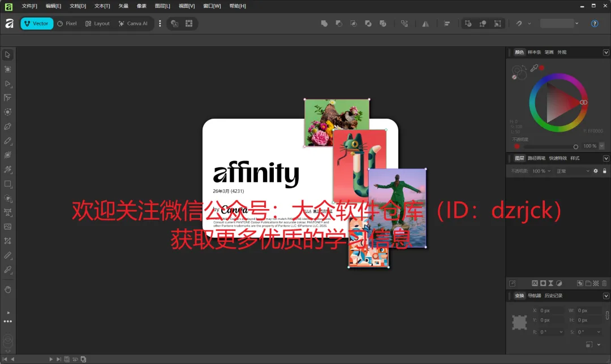Toggle the width-height link chain
The image size is (611, 364).
(x=607, y=315)
